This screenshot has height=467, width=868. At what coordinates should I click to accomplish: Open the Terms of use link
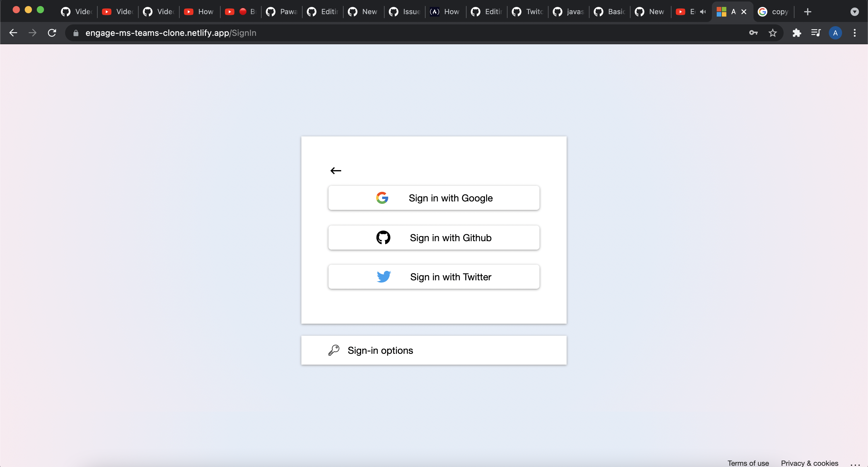tap(748, 463)
